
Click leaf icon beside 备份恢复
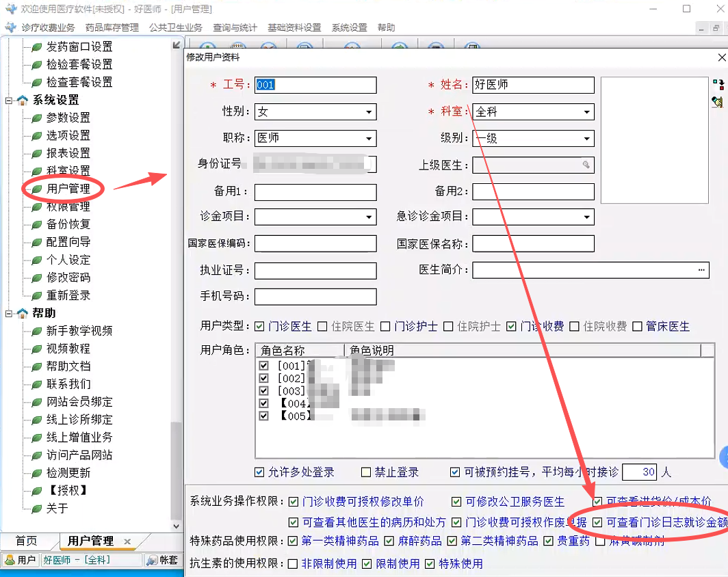pos(36,225)
